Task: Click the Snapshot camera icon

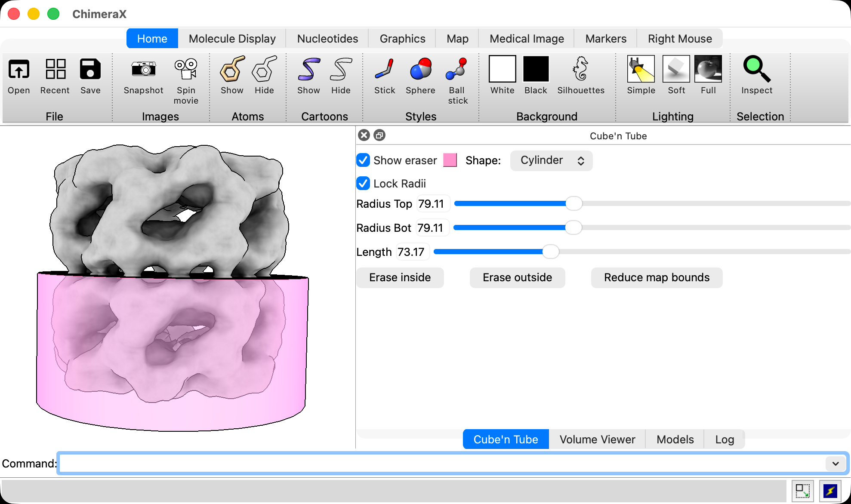Action: pyautogui.click(x=143, y=69)
